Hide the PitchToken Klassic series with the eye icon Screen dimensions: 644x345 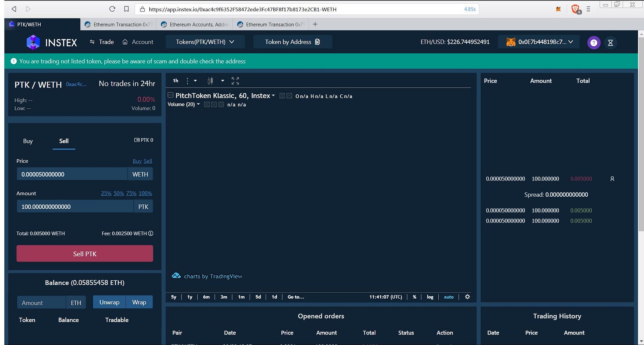click(x=282, y=96)
